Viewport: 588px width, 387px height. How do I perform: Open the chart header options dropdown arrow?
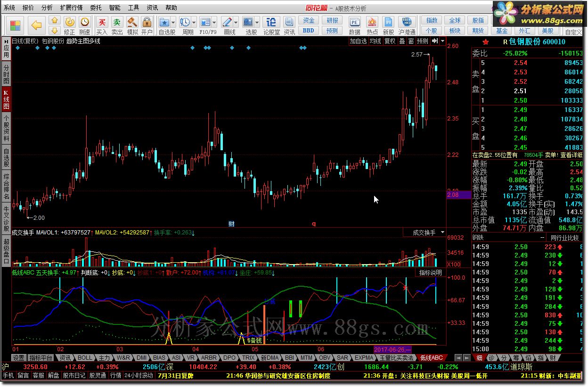tap(443, 41)
